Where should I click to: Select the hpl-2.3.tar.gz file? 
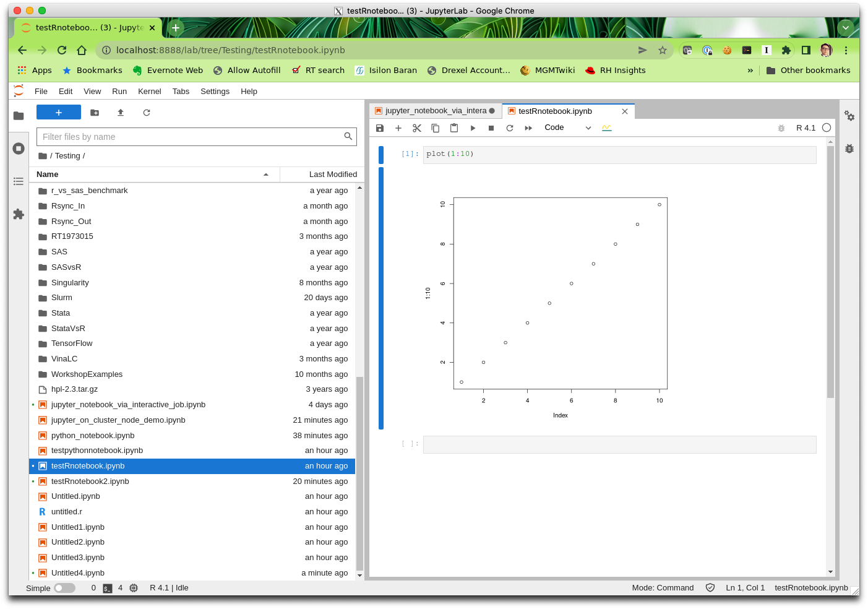pos(192,389)
